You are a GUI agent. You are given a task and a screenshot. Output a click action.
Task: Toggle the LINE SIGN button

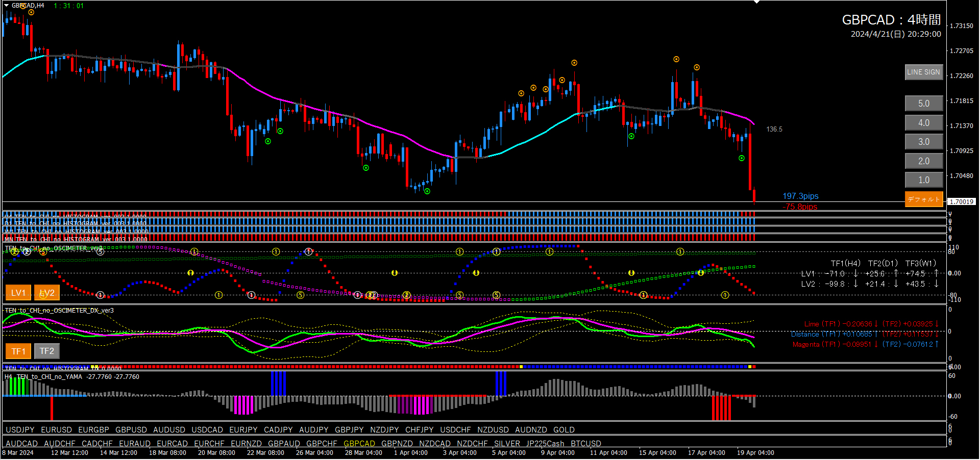tap(923, 72)
